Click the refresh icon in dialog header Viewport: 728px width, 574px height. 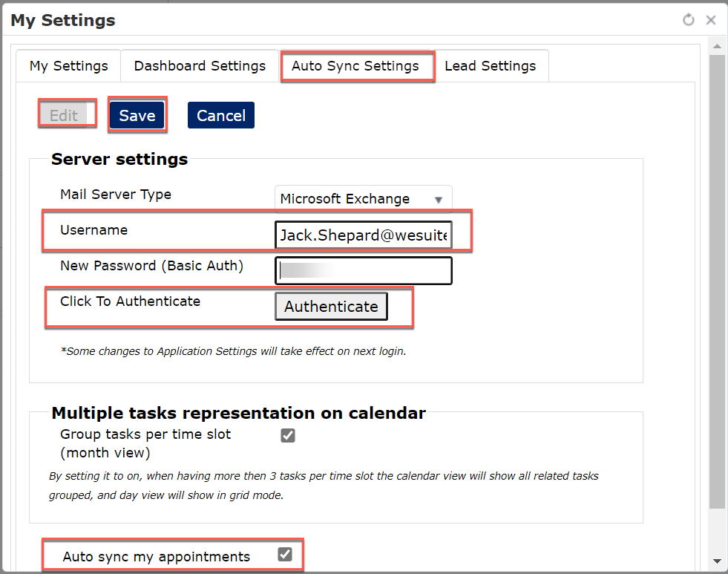point(689,20)
